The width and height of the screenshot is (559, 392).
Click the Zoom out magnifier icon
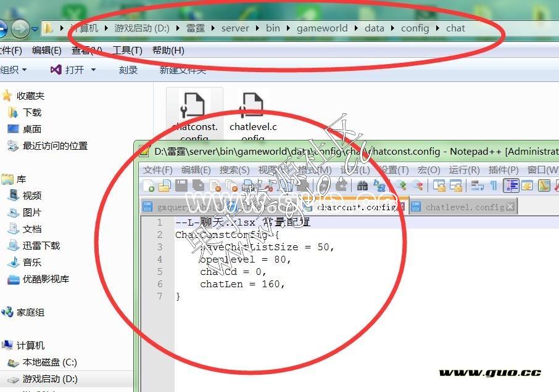[418, 186]
